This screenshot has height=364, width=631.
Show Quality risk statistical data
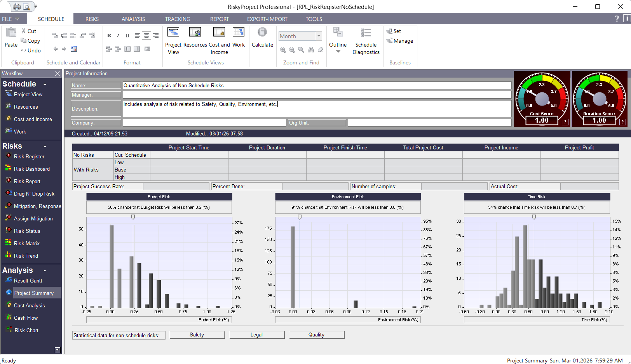click(316, 334)
